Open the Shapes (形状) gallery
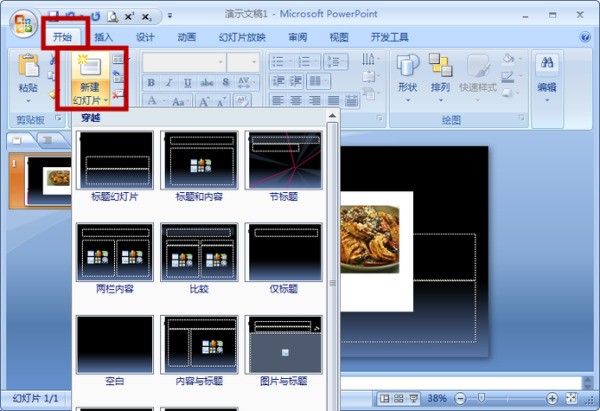Viewport: 600px width, 411px height. tap(407, 74)
